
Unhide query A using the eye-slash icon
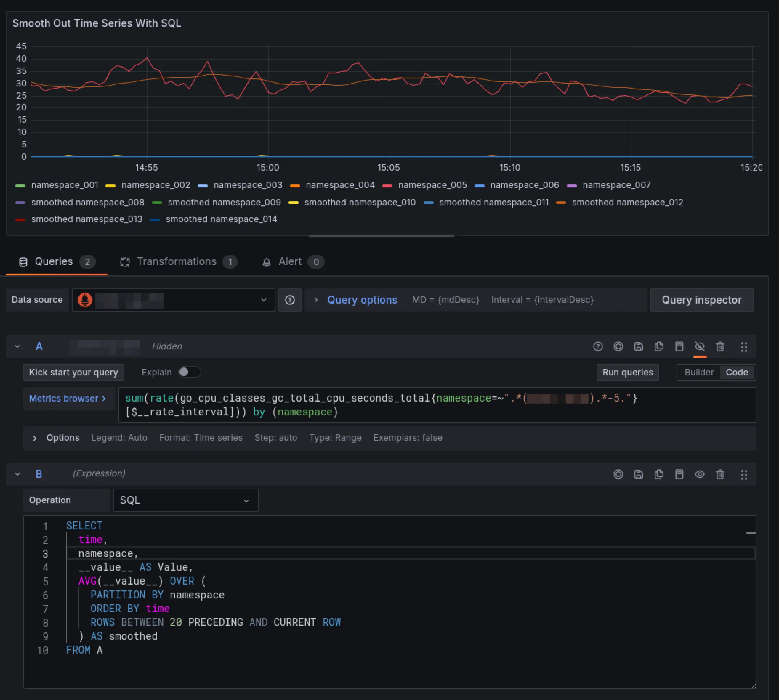[700, 346]
